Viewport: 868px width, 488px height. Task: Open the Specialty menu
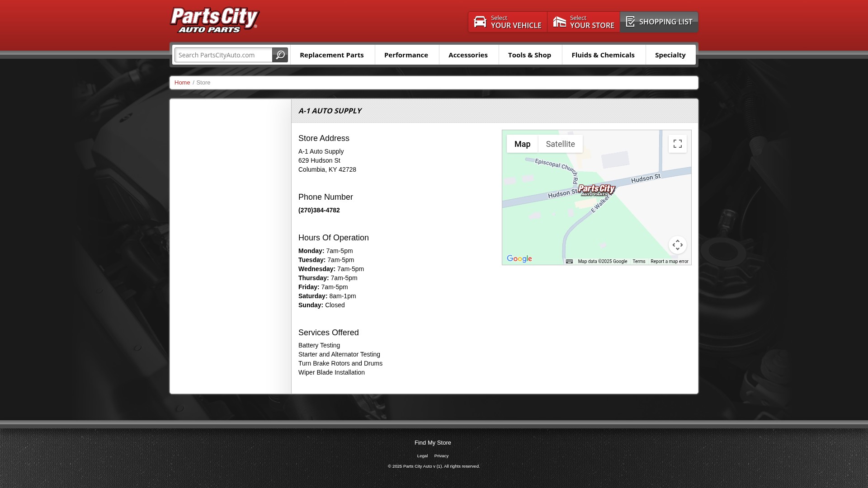pos(670,55)
